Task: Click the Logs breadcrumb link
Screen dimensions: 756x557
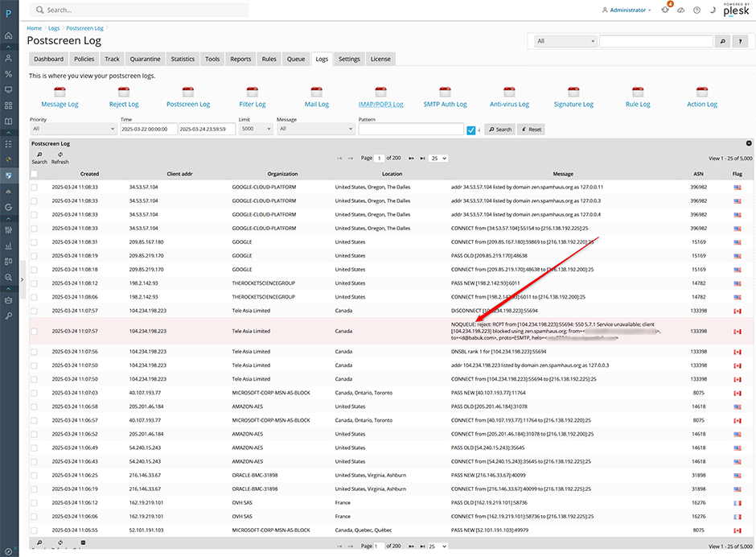Action: (x=54, y=28)
